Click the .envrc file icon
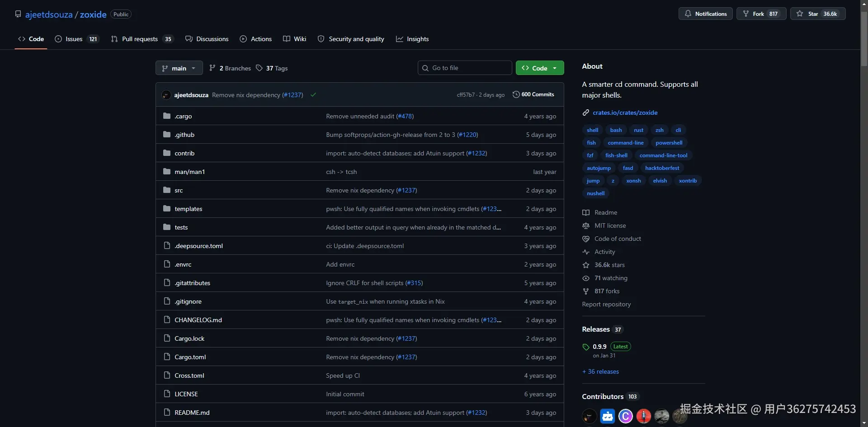This screenshot has width=868, height=427. [x=167, y=264]
